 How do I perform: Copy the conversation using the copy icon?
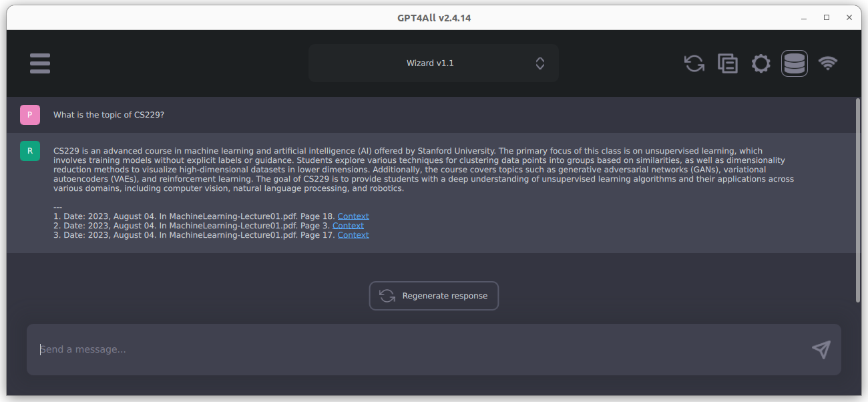tap(727, 63)
